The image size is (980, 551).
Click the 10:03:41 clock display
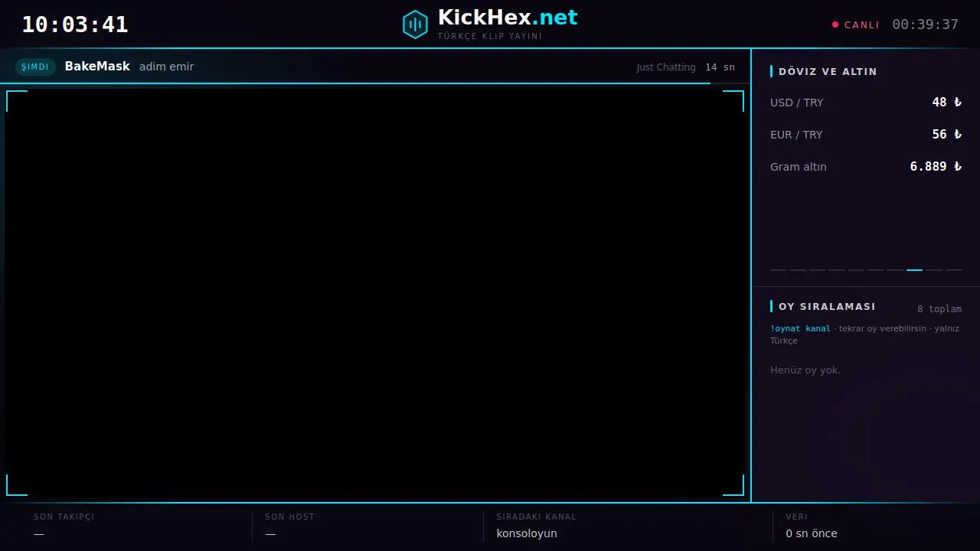click(x=75, y=24)
